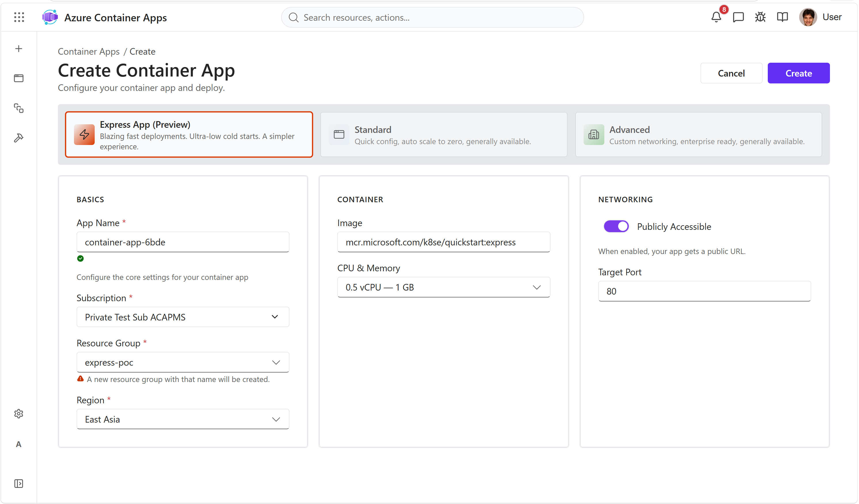Viewport: 859px width, 504px height.
Task: Click the User name label
Action: 833,17
